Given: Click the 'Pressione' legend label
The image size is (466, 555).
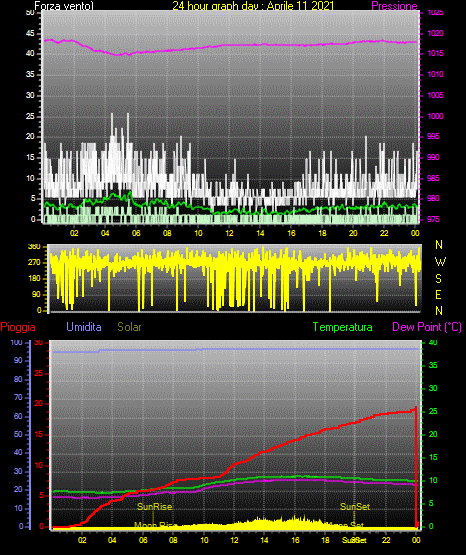Looking at the screenshot, I should point(394,6).
